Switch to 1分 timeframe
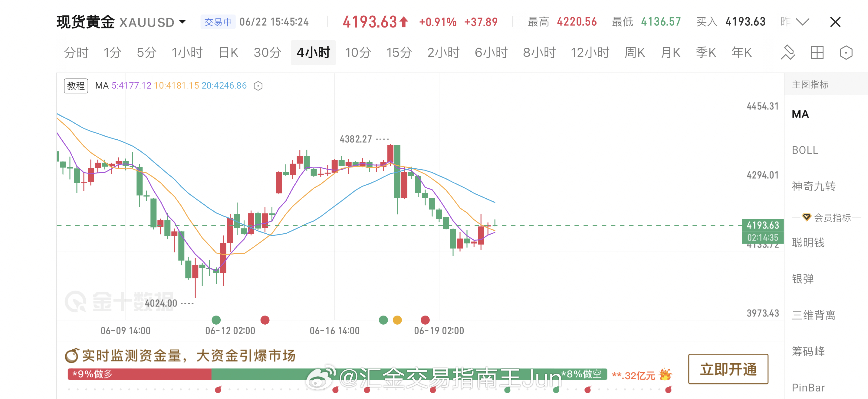 [x=112, y=53]
